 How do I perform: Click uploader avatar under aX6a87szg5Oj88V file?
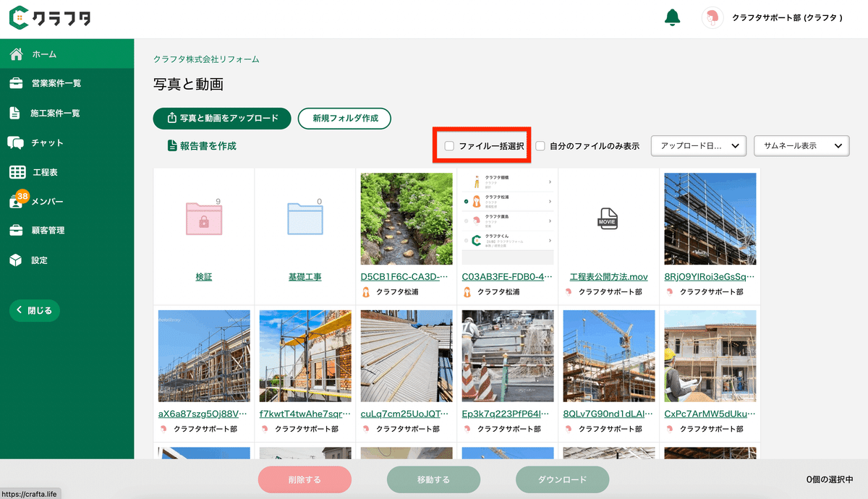coord(163,429)
